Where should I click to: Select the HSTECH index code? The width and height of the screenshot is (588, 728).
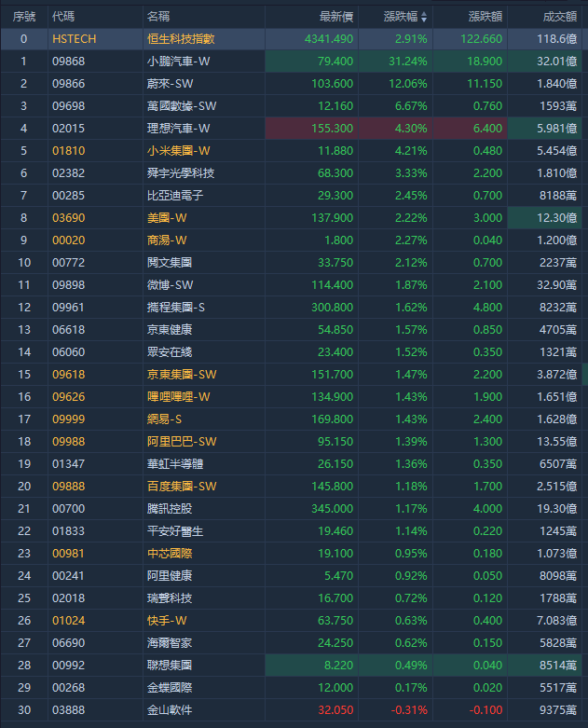(x=75, y=39)
